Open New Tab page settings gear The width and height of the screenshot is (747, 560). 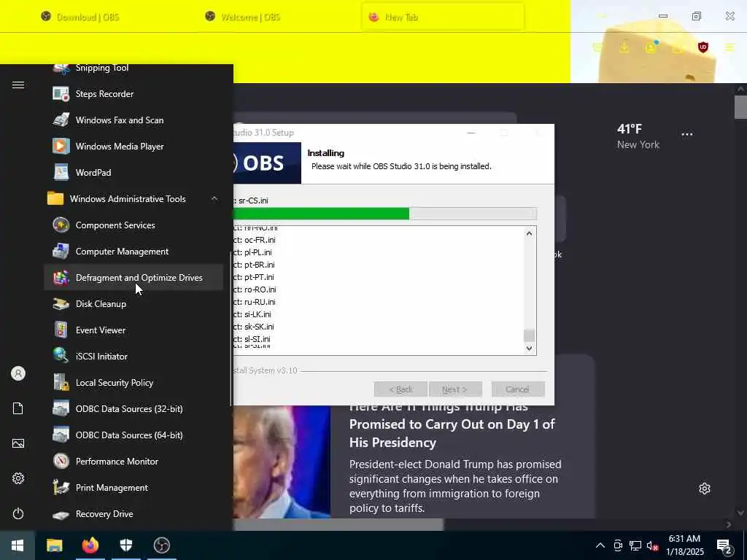click(x=705, y=489)
